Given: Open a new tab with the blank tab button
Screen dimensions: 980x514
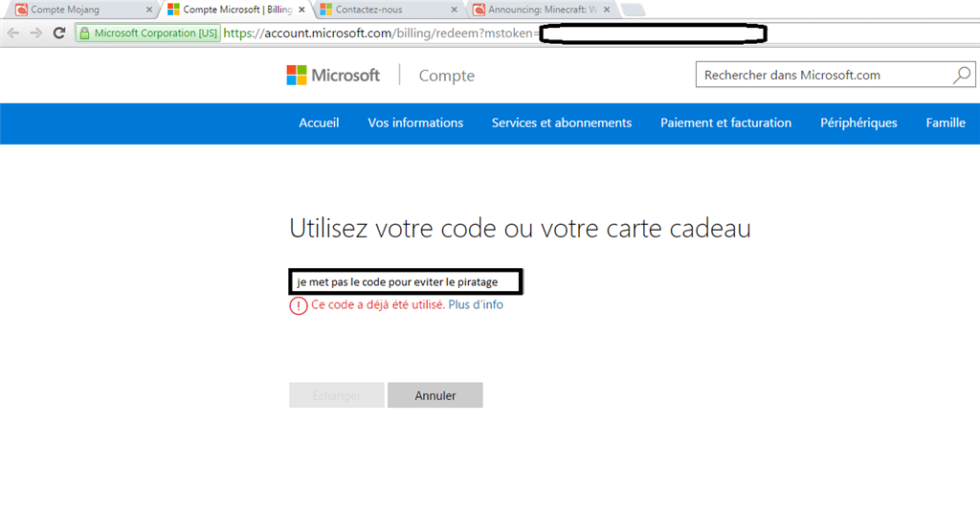Looking at the screenshot, I should (x=633, y=10).
